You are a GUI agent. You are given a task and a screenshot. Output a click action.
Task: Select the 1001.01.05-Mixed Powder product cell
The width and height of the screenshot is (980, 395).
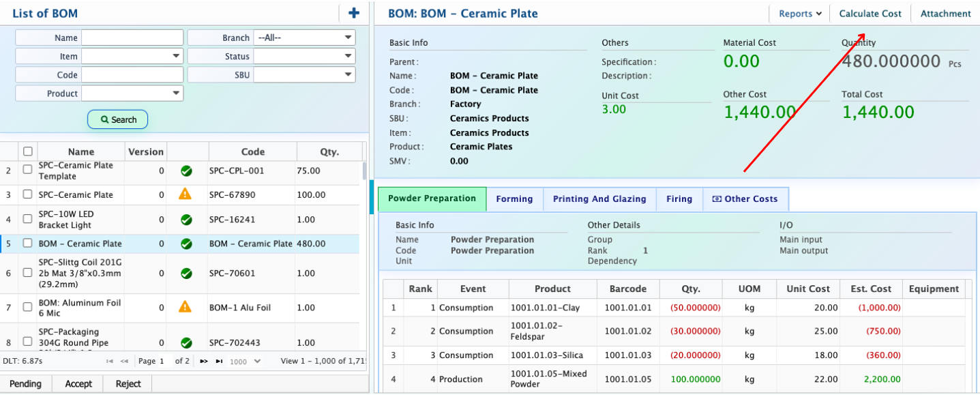point(552,379)
